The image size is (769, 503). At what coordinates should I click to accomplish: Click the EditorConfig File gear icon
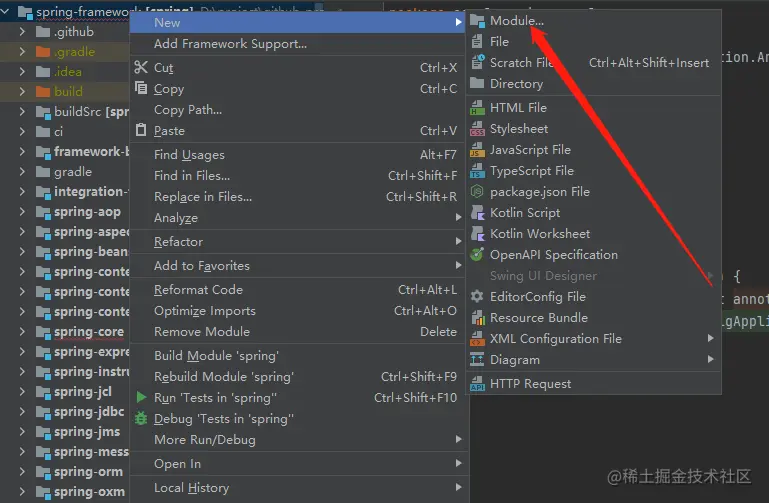[477, 296]
